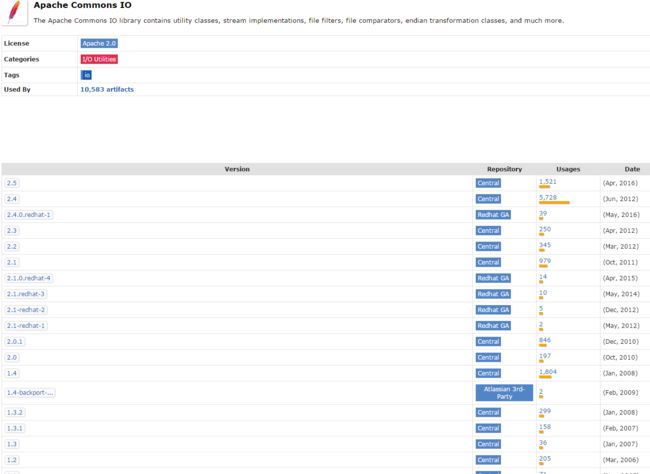The width and height of the screenshot is (650, 474).
Task: Click the Used By row label
Action: click(17, 90)
